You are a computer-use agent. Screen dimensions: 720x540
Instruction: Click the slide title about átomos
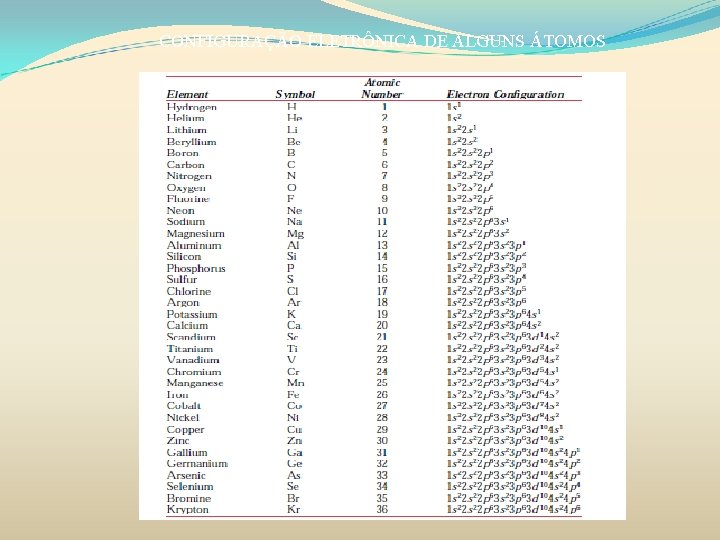coord(382,41)
